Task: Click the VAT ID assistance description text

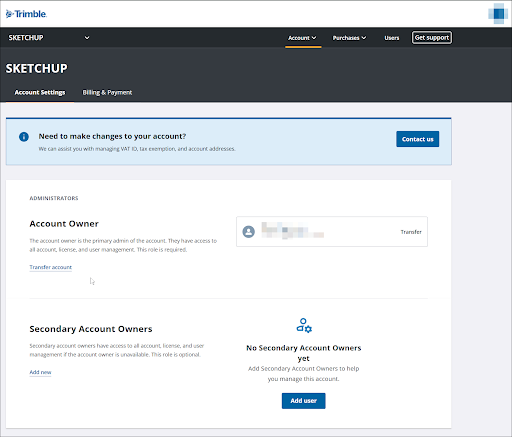Action: [x=137, y=149]
